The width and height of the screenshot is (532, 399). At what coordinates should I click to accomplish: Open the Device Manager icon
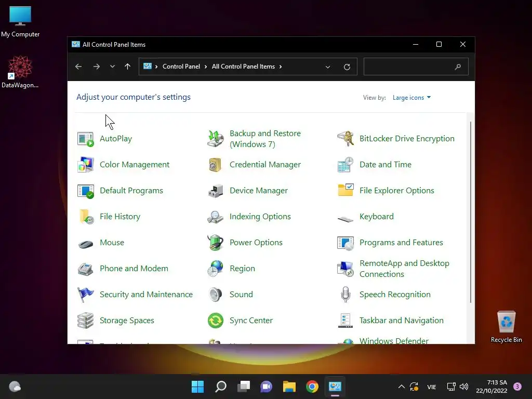click(216, 191)
